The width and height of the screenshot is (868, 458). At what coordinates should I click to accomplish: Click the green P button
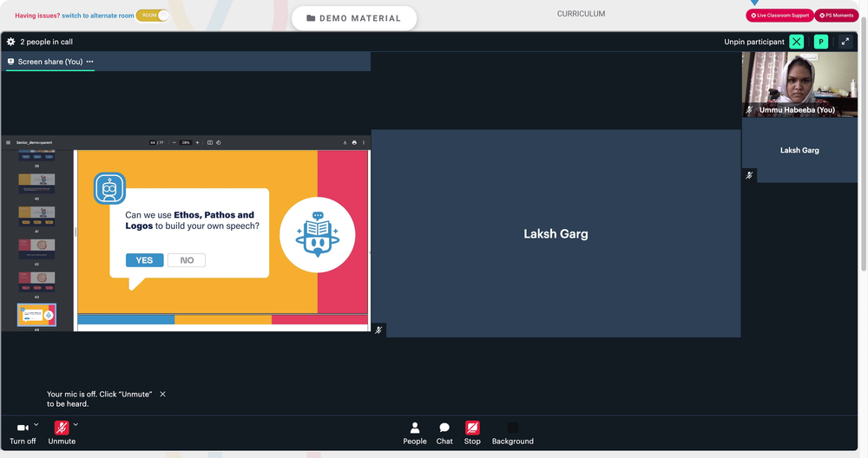pyautogui.click(x=821, y=42)
